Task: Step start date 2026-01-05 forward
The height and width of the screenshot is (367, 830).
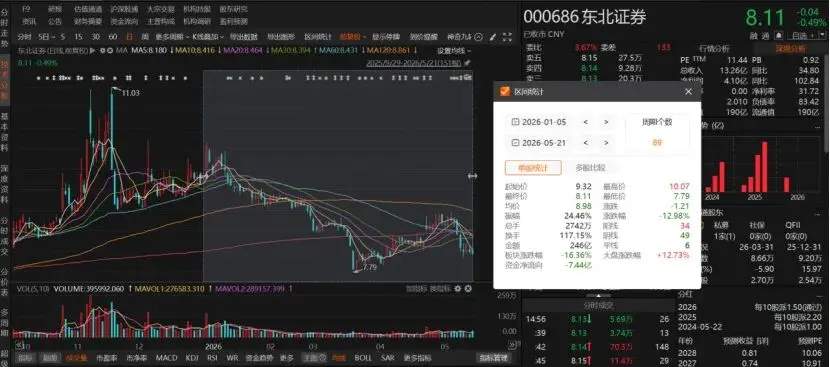Action: (606, 122)
